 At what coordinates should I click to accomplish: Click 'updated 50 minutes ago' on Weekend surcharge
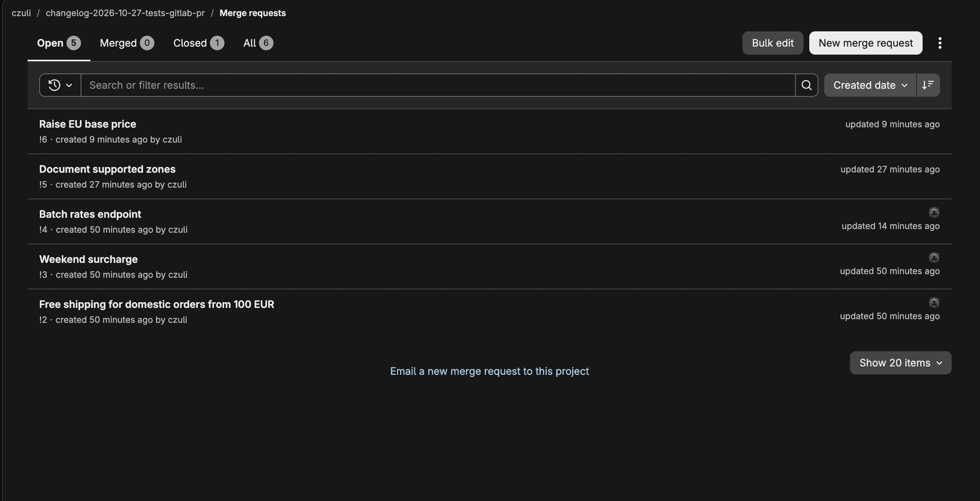(x=890, y=271)
